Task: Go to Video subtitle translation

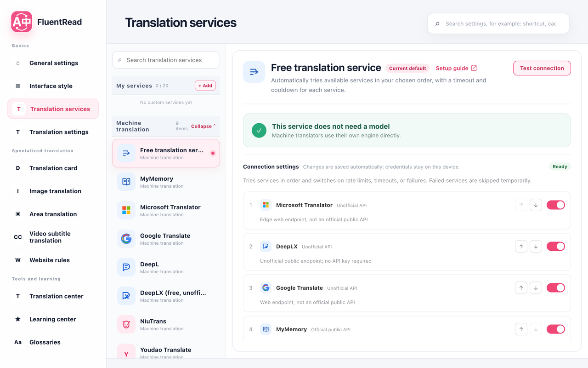Action: (x=53, y=237)
